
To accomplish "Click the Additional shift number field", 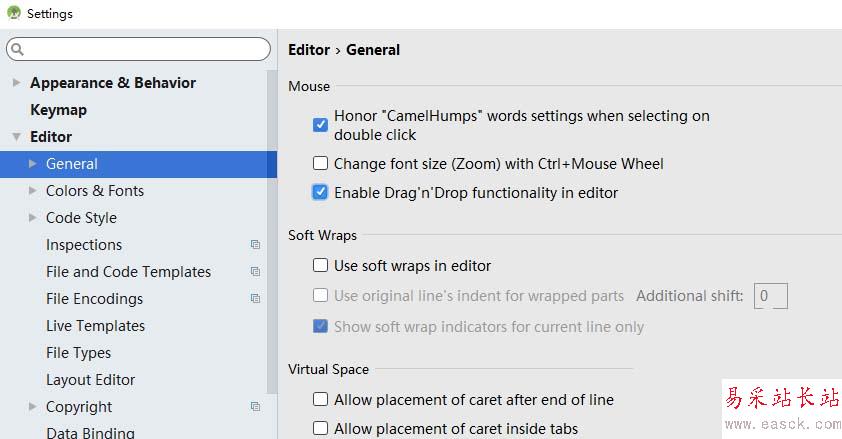I will point(770,295).
